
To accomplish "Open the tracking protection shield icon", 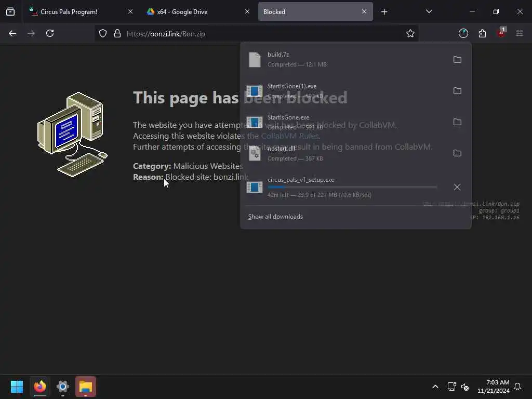I will (103, 34).
